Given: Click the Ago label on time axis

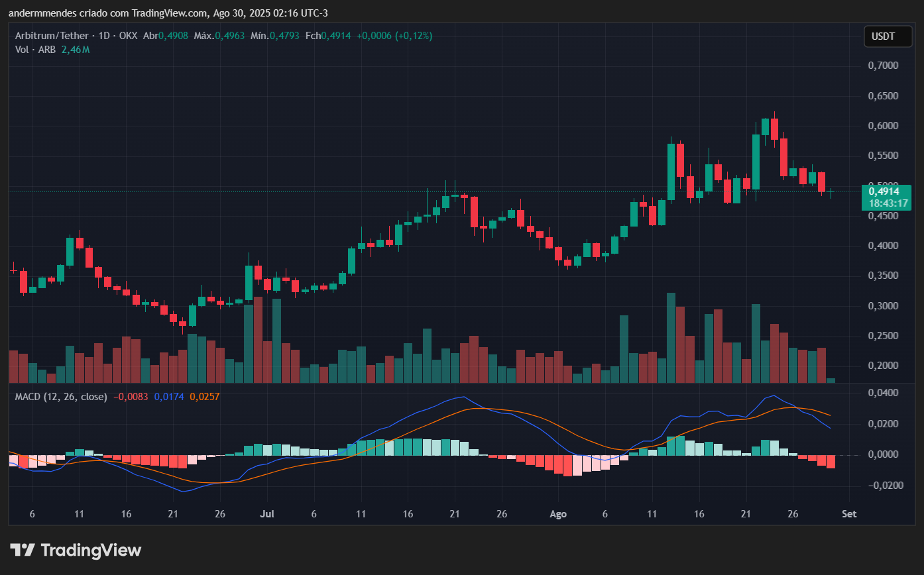Looking at the screenshot, I should [558, 514].
